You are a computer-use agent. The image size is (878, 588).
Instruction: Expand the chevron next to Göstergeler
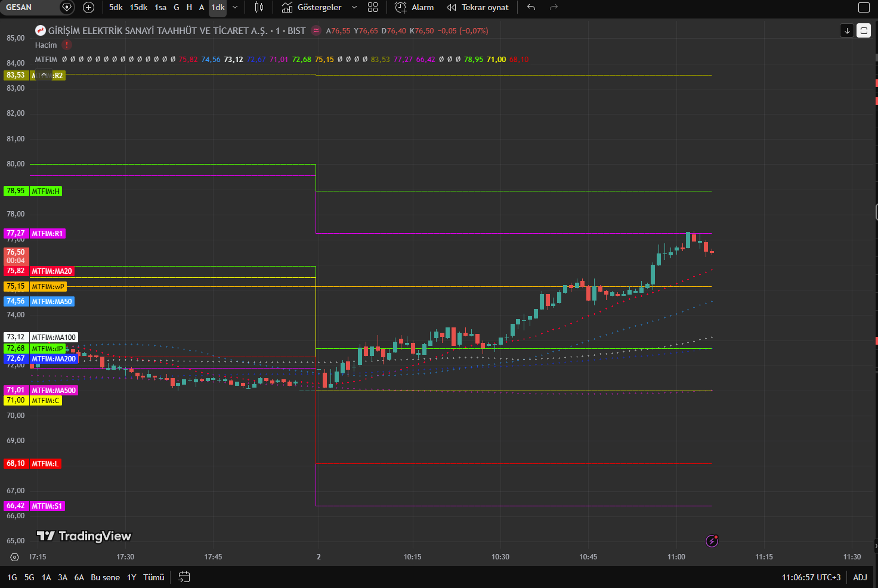tap(354, 8)
